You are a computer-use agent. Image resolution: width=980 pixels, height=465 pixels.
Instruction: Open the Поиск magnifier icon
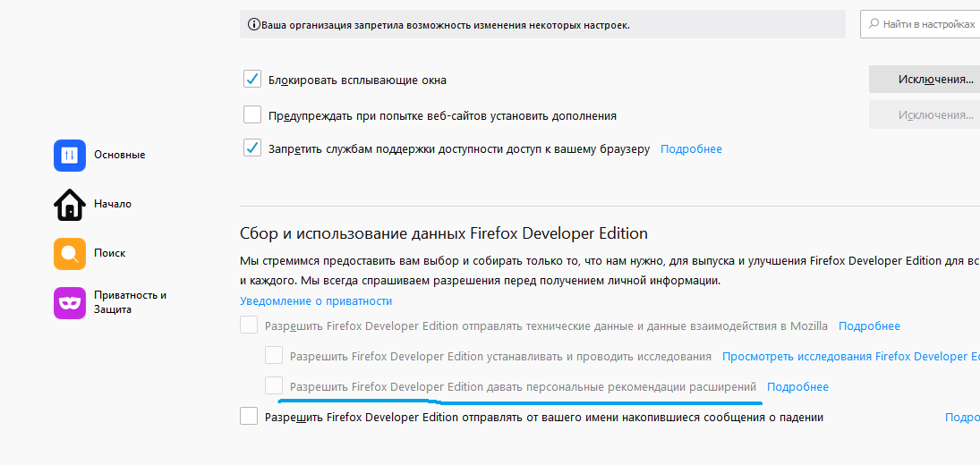coord(70,253)
